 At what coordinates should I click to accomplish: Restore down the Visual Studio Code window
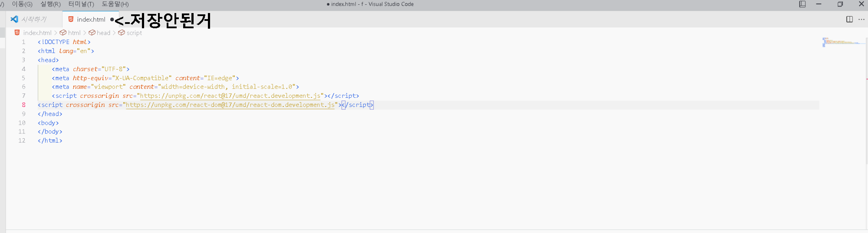click(x=840, y=4)
